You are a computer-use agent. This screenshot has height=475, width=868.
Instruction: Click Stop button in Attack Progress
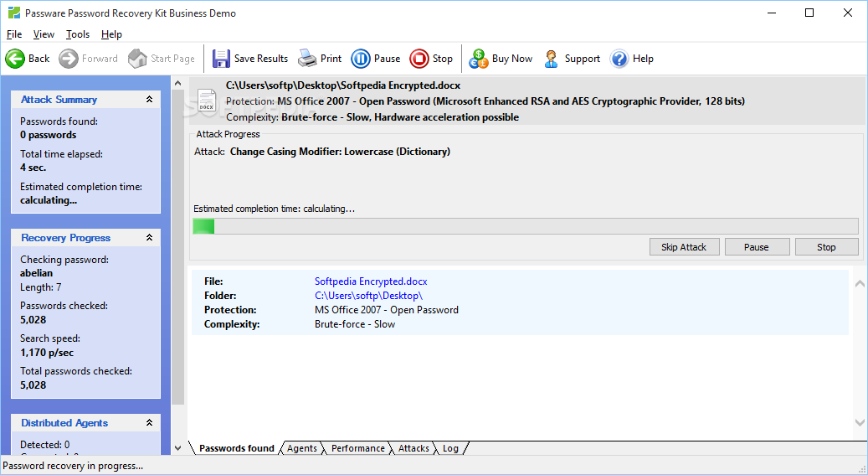point(826,247)
